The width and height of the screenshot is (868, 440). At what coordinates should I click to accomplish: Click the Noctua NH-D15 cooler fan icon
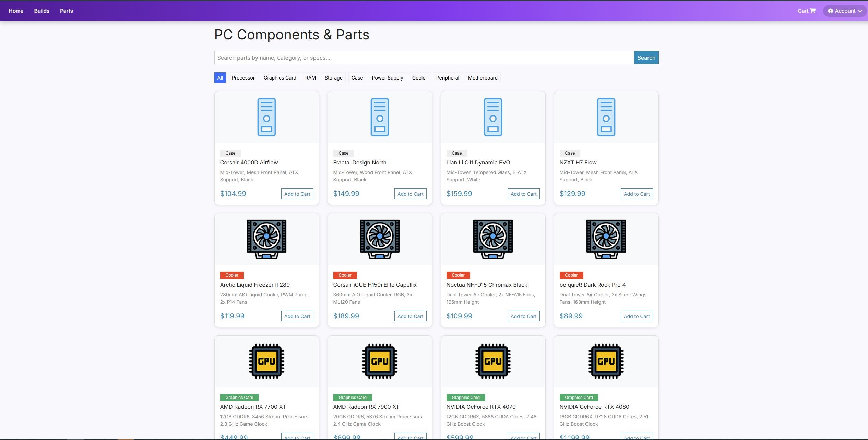click(493, 239)
